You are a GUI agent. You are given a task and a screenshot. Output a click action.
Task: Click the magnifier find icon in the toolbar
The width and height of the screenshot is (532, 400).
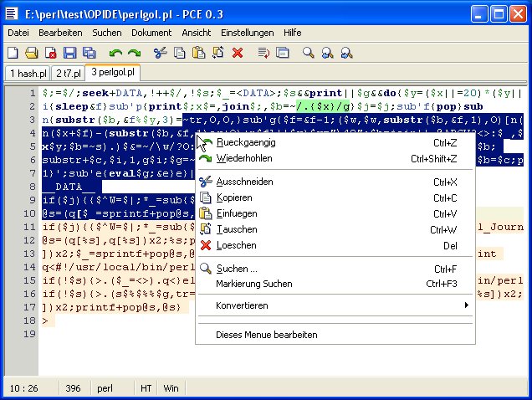click(x=309, y=53)
